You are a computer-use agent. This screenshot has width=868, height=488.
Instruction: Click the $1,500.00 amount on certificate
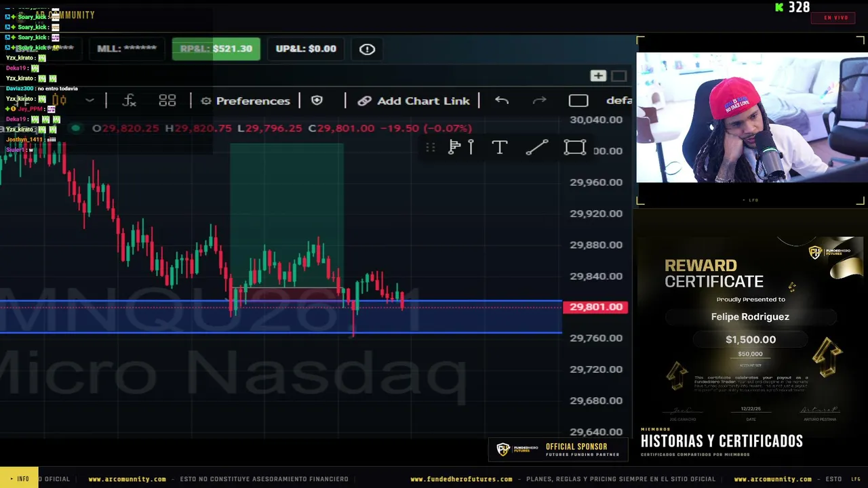coord(751,340)
